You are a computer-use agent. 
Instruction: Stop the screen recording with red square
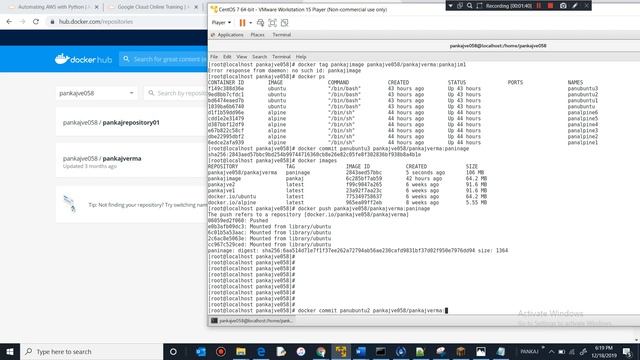(x=550, y=6)
